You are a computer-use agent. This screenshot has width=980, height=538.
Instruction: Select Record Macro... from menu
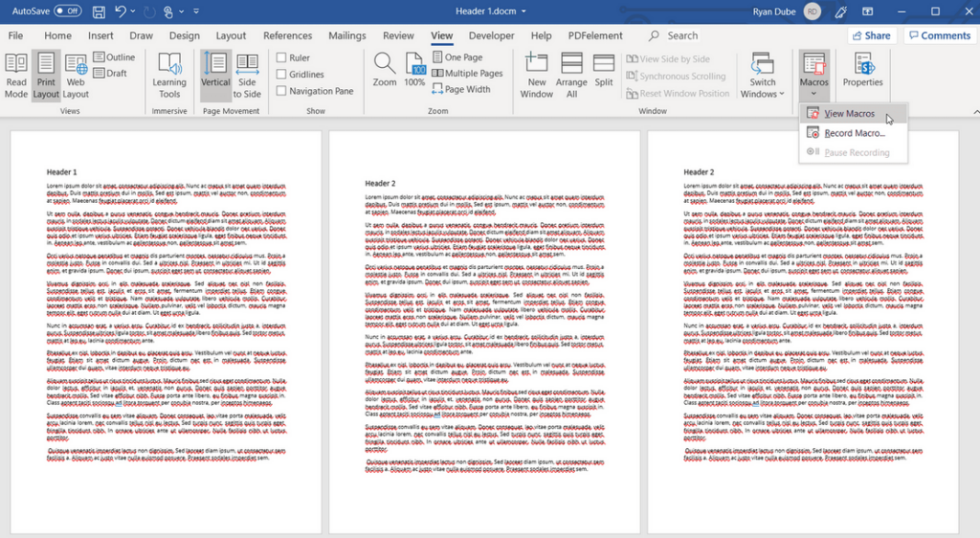853,133
